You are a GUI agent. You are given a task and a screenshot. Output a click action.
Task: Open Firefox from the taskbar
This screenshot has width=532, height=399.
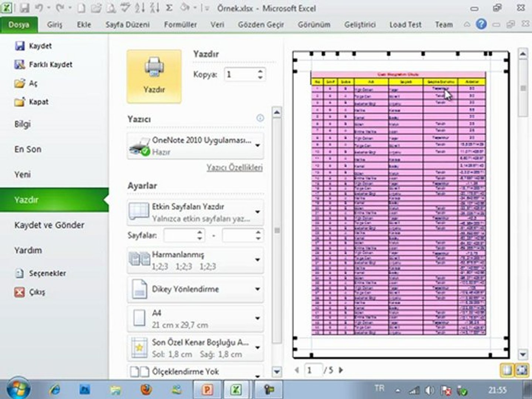point(146,390)
